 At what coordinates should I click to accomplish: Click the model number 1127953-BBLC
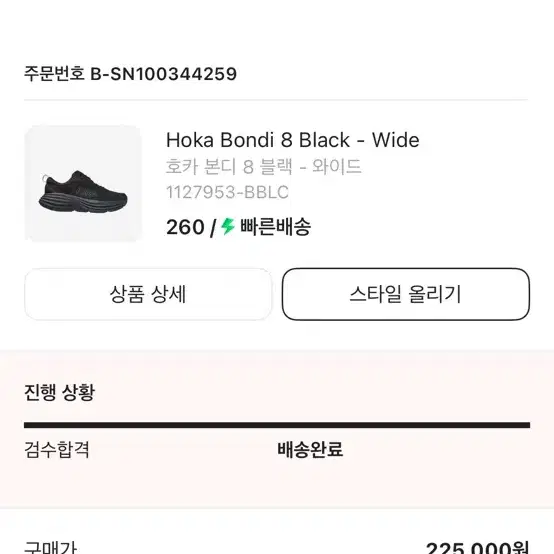(x=227, y=193)
